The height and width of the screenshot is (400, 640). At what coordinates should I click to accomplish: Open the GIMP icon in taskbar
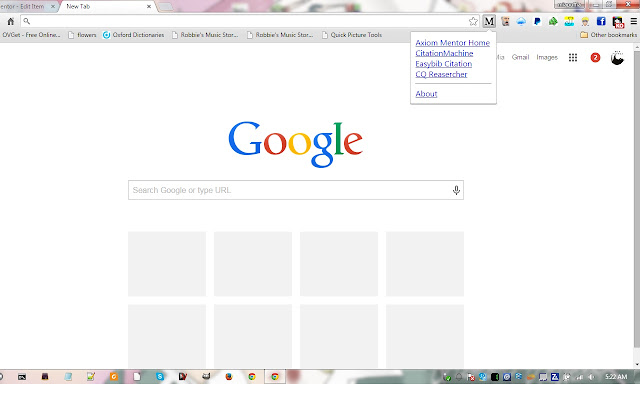(x=206, y=376)
